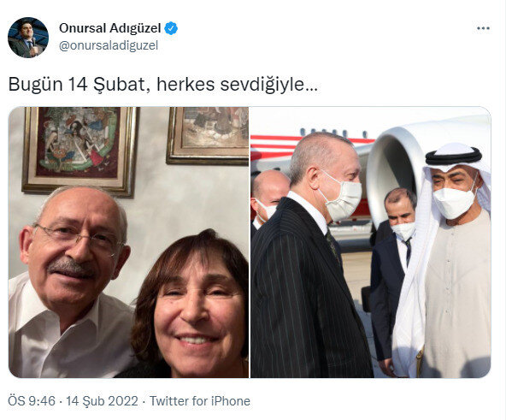Click the @onursaladiguzel handle

point(109,45)
